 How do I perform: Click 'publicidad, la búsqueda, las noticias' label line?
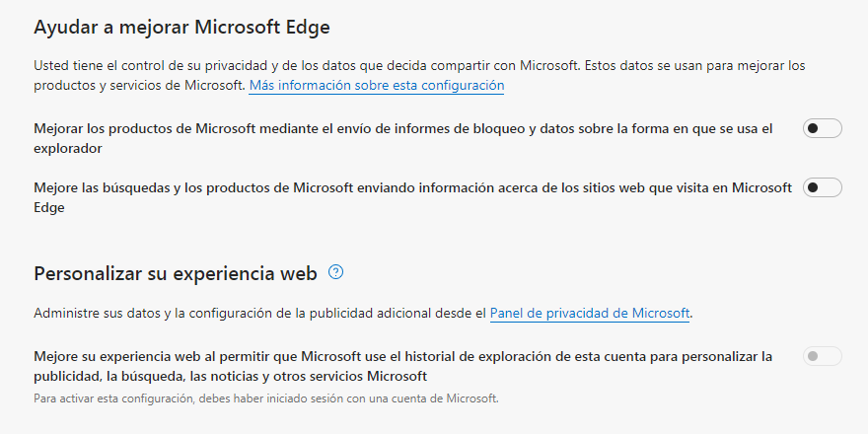pos(230,377)
